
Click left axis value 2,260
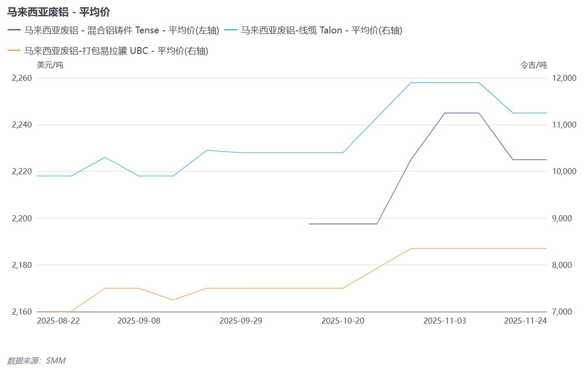click(x=22, y=78)
